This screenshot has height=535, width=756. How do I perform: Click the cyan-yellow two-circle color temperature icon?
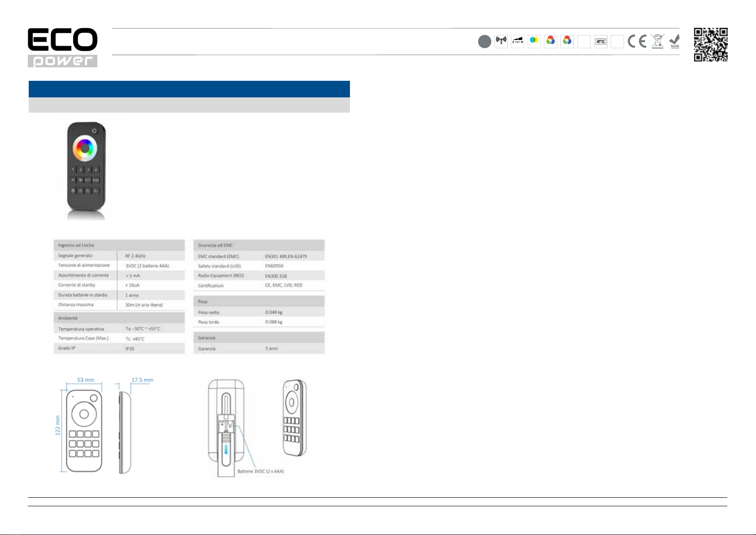534,41
